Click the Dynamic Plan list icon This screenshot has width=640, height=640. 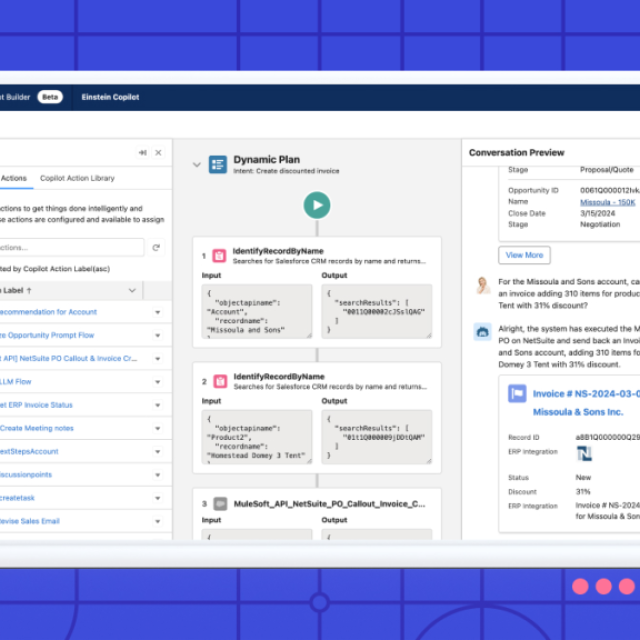pyautogui.click(x=218, y=164)
